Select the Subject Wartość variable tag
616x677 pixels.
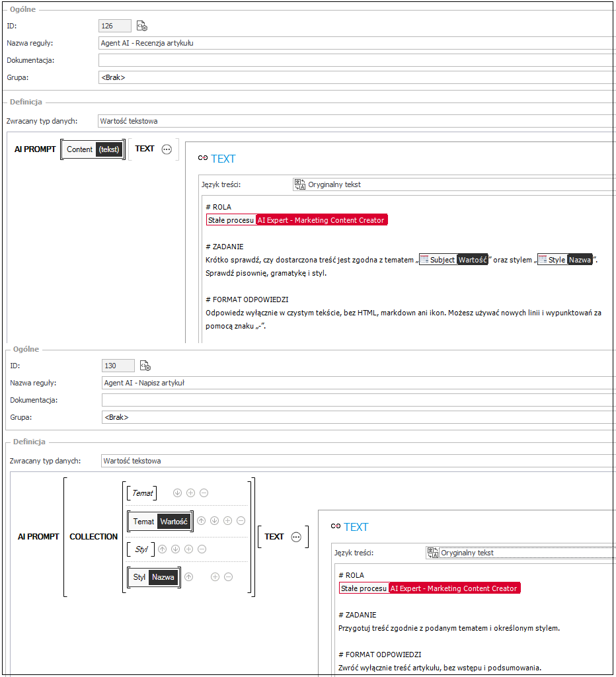click(x=453, y=260)
